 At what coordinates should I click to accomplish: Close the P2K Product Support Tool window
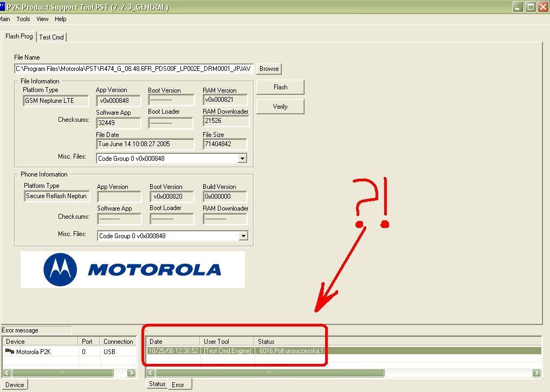click(543, 6)
